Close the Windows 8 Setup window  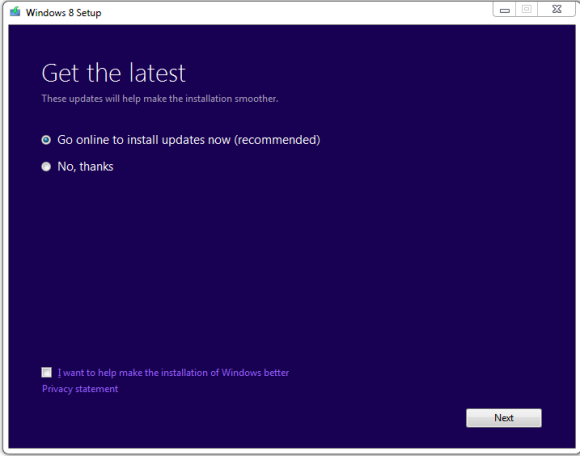point(557,9)
